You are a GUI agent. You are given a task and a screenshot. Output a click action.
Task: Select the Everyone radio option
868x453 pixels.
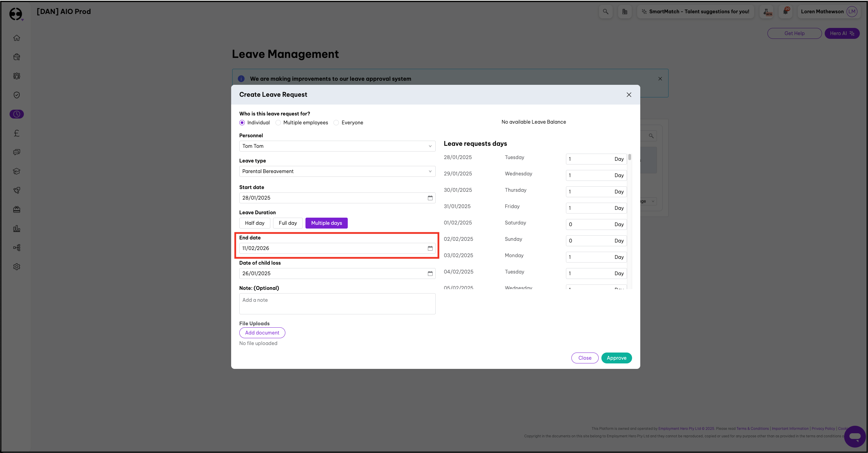click(336, 123)
